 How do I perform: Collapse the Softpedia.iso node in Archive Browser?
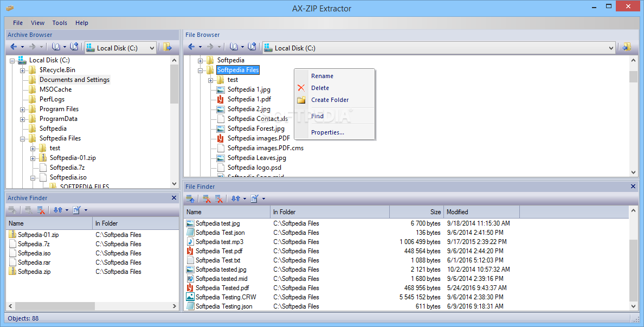(x=33, y=178)
